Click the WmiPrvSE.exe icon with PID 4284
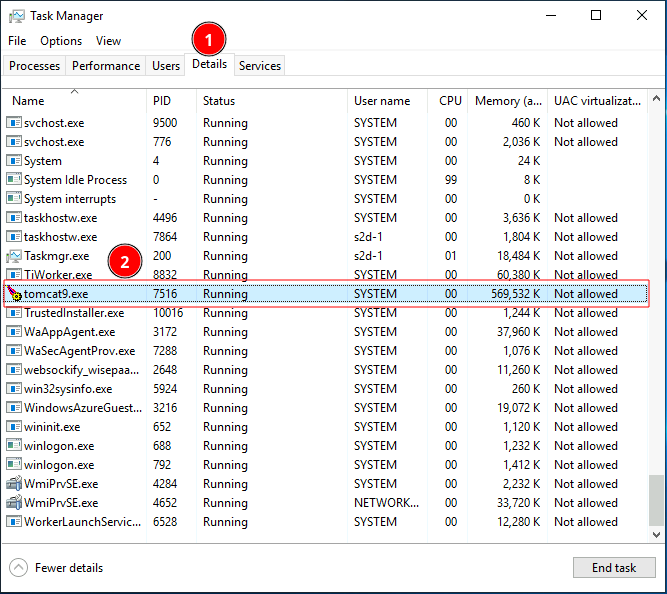 click(14, 484)
